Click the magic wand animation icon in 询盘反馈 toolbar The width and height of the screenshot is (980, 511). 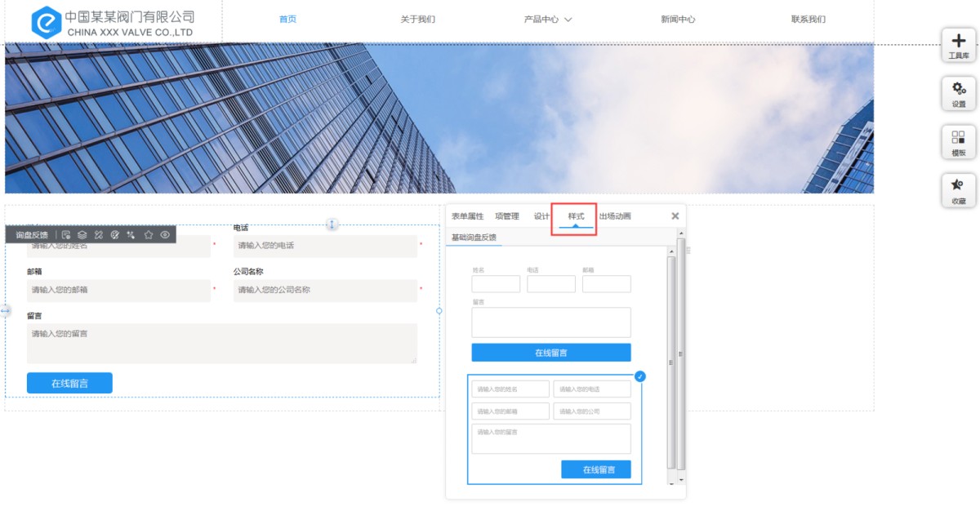(131, 235)
